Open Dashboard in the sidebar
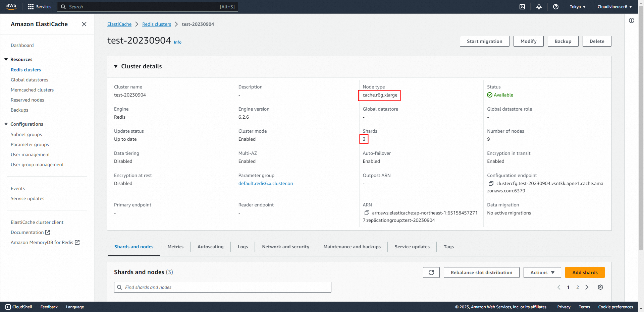 (22, 45)
